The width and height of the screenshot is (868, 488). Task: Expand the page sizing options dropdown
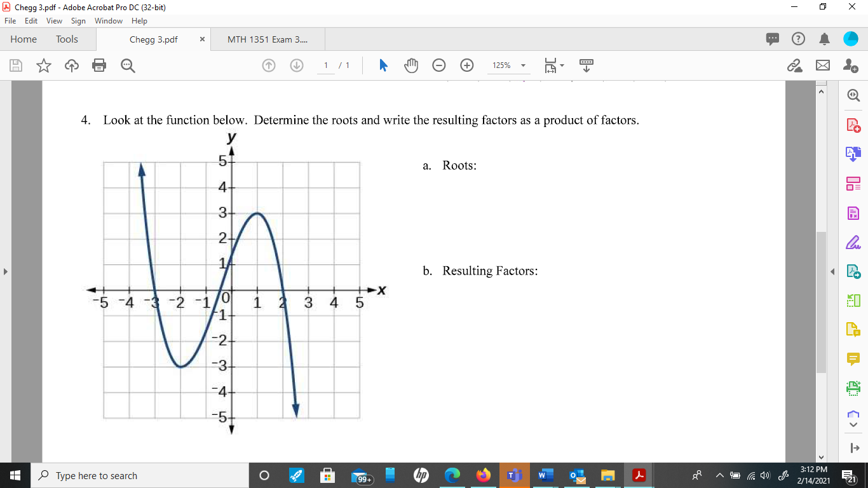point(562,65)
